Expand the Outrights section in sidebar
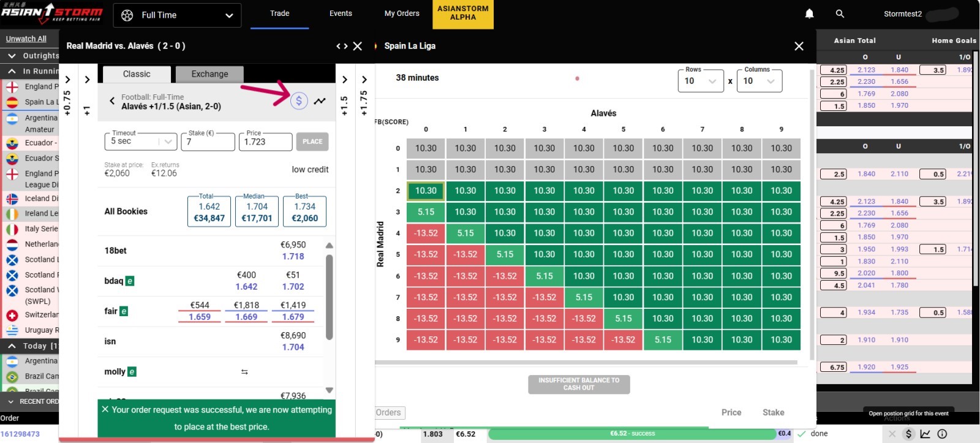 [12, 56]
